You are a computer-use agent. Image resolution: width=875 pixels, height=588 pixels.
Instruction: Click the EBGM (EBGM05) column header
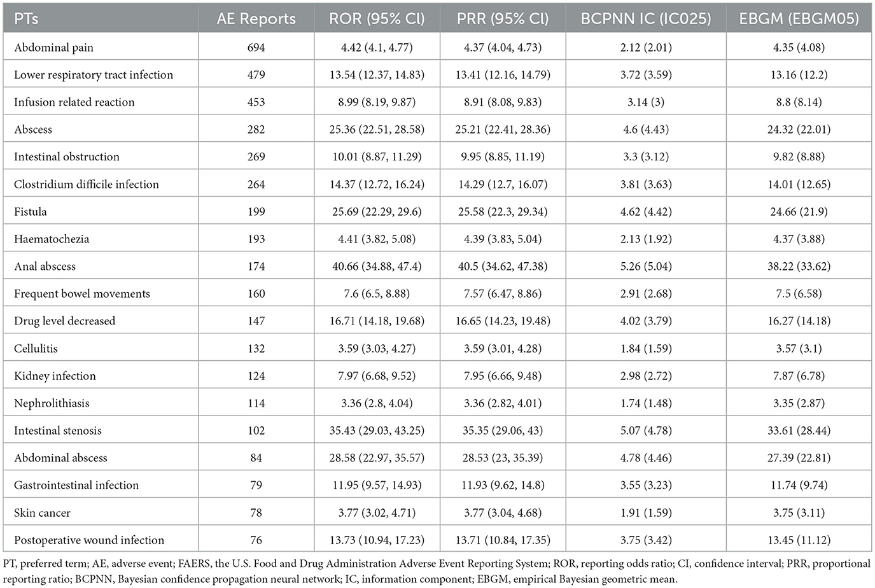pos(799,18)
